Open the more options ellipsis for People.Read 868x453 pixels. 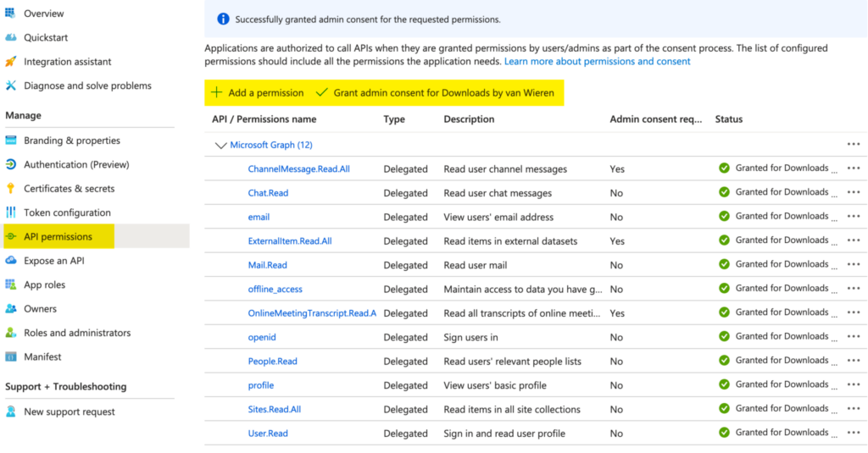854,361
